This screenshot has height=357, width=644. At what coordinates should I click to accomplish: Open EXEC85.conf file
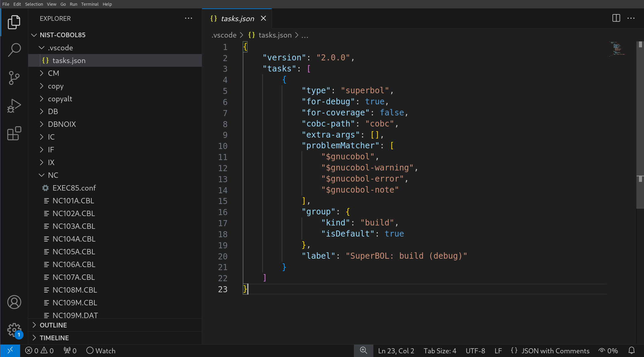115,188
